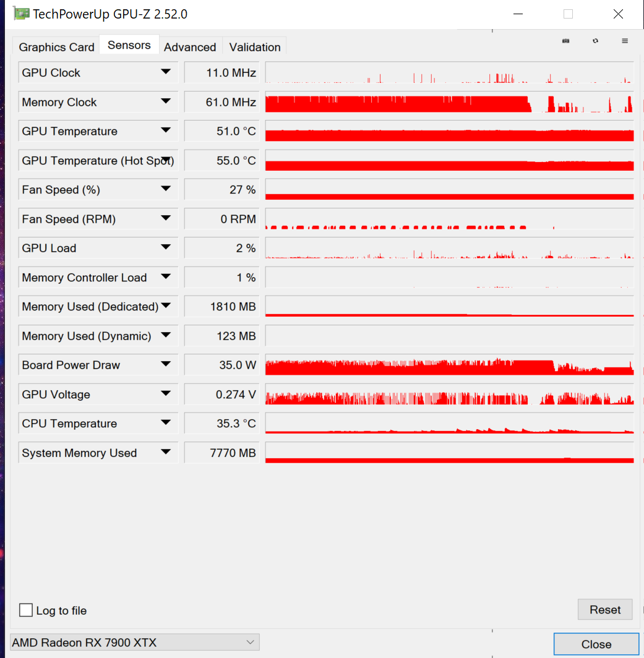Click the 61.0 MHz Memory Clock value

click(221, 102)
